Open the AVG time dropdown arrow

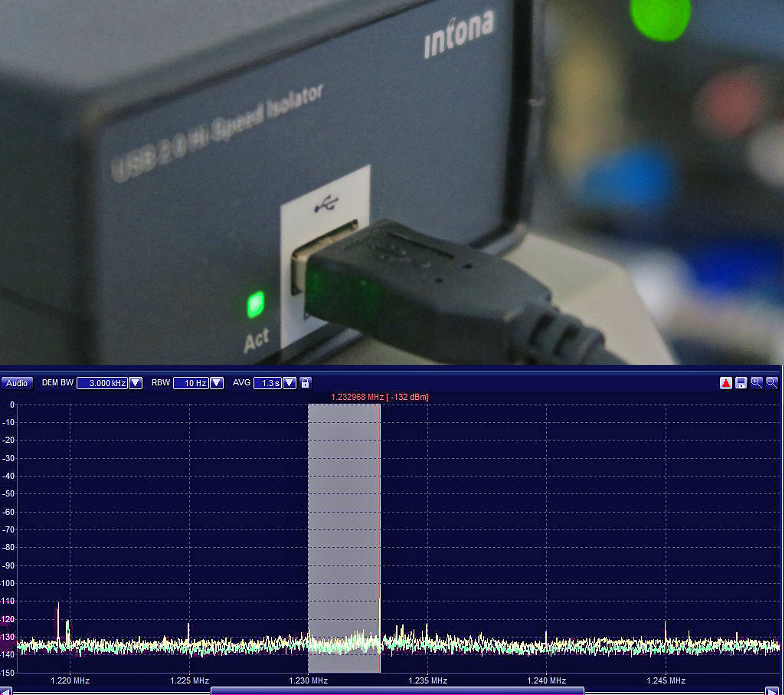point(290,383)
